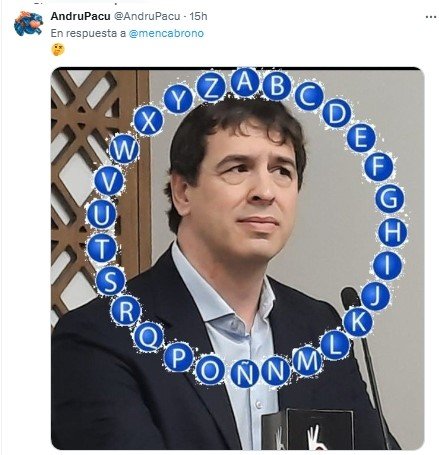Click the letter G circle
439x455 pixels.
click(x=389, y=199)
